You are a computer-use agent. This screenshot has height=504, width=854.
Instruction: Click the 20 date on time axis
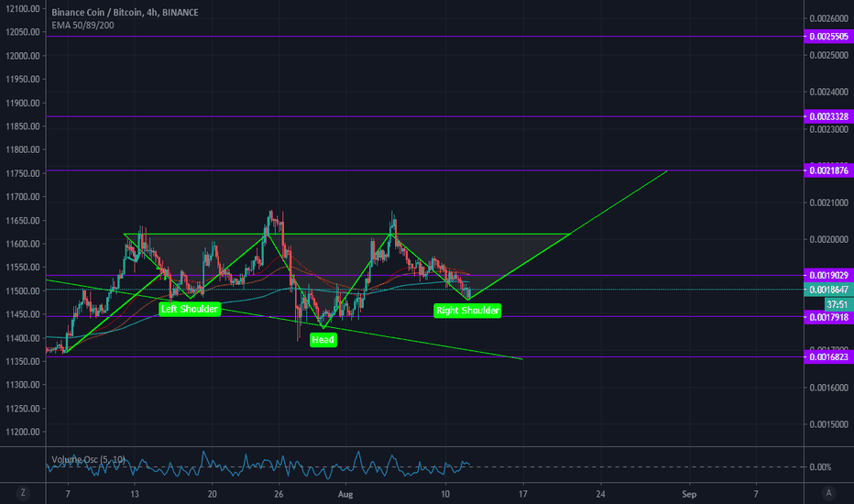point(212,494)
